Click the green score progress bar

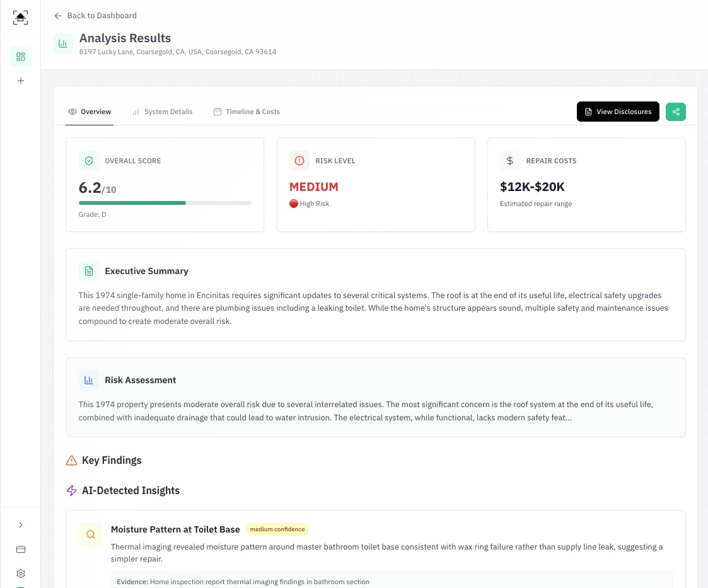pos(132,203)
